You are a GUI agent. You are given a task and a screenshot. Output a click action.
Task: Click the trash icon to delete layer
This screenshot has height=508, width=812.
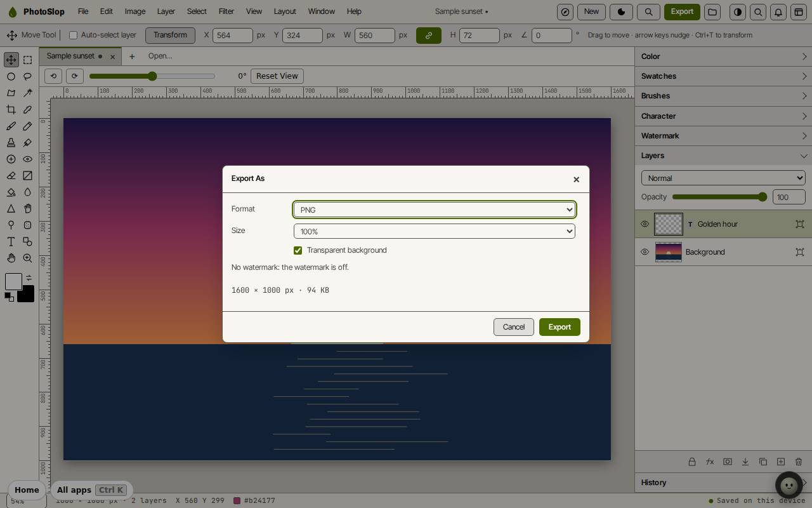pyautogui.click(x=799, y=462)
